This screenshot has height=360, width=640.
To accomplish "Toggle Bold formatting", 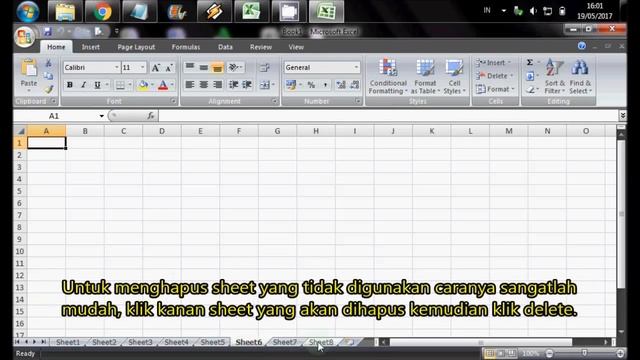I will point(70,85).
